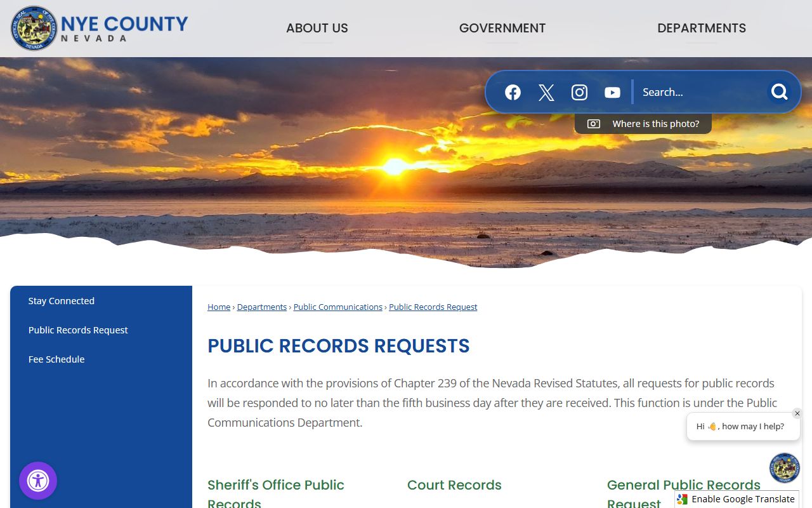Click 'Where is this photo?' button

tap(643, 124)
